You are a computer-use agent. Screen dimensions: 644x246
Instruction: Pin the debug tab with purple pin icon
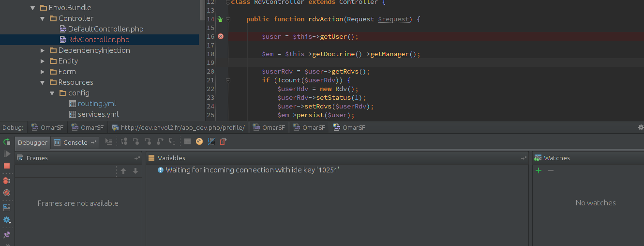point(7,234)
